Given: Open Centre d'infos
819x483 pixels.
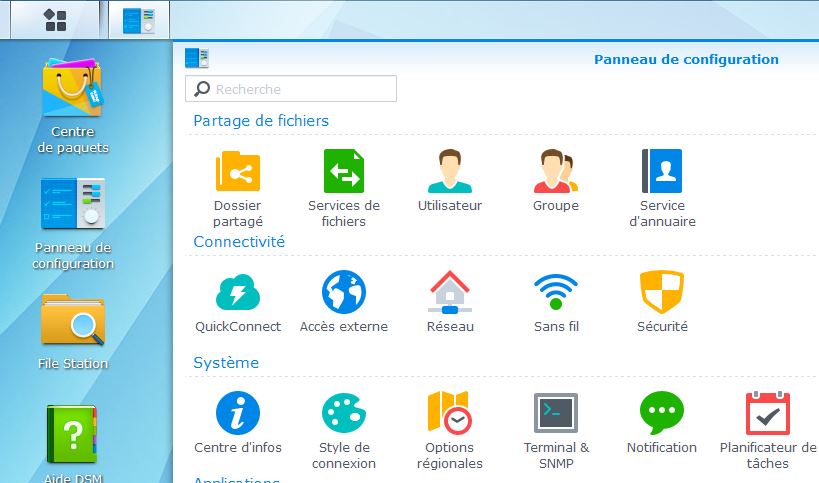Looking at the screenshot, I should (238, 423).
